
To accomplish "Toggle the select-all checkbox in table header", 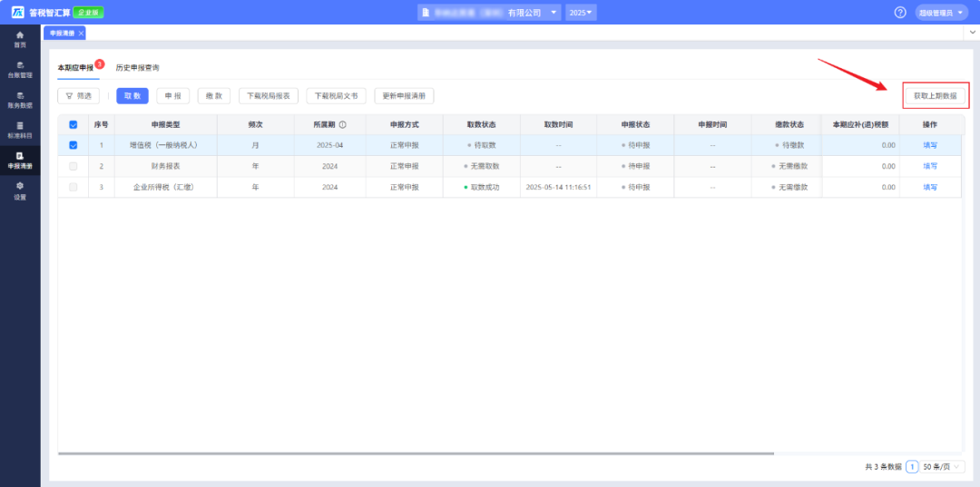I will (73, 124).
